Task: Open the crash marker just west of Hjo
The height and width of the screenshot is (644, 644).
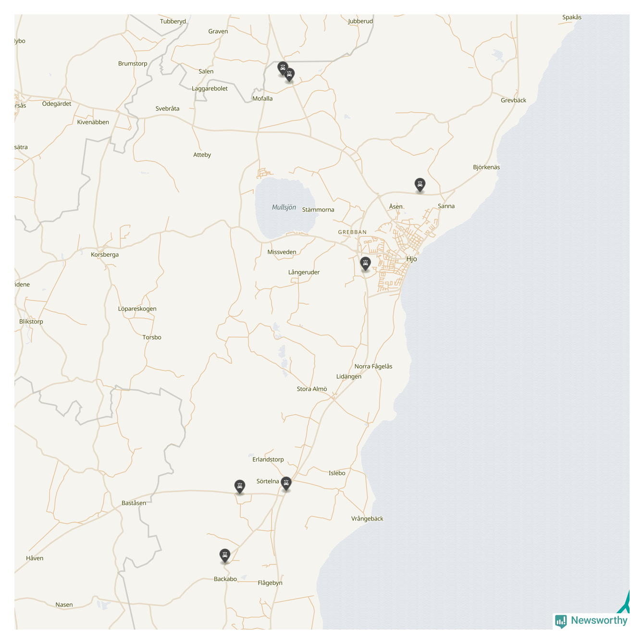Action: coord(365,263)
